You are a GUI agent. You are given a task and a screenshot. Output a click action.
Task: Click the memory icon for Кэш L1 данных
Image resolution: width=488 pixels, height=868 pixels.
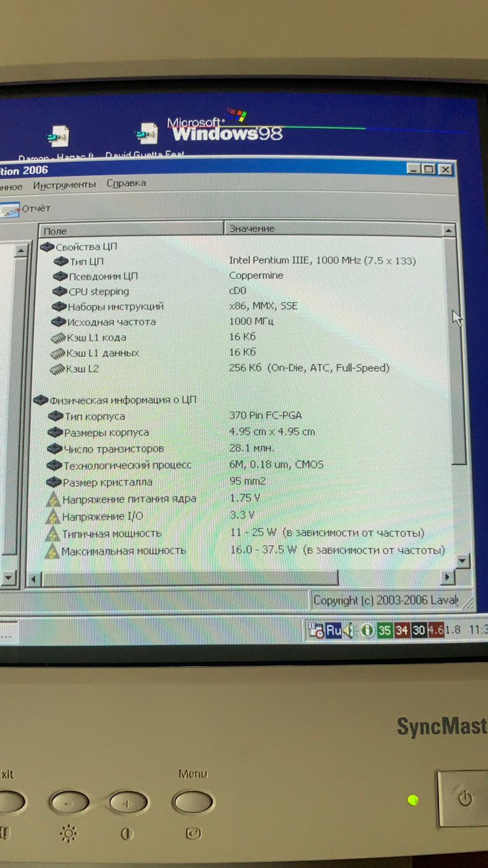(x=57, y=354)
